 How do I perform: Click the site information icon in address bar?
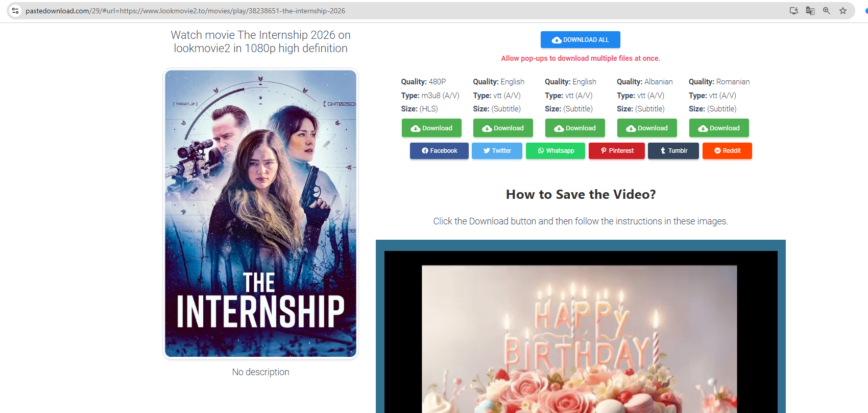(x=15, y=11)
